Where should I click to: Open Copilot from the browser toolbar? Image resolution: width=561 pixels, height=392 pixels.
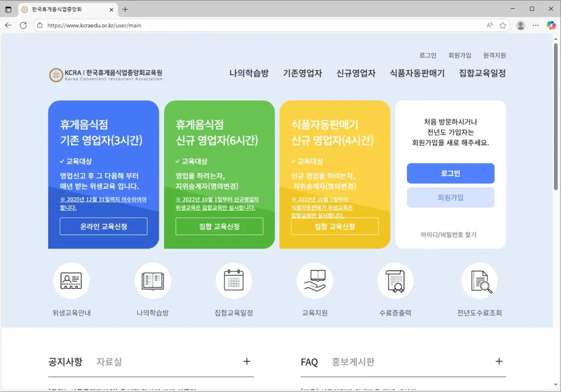point(551,25)
